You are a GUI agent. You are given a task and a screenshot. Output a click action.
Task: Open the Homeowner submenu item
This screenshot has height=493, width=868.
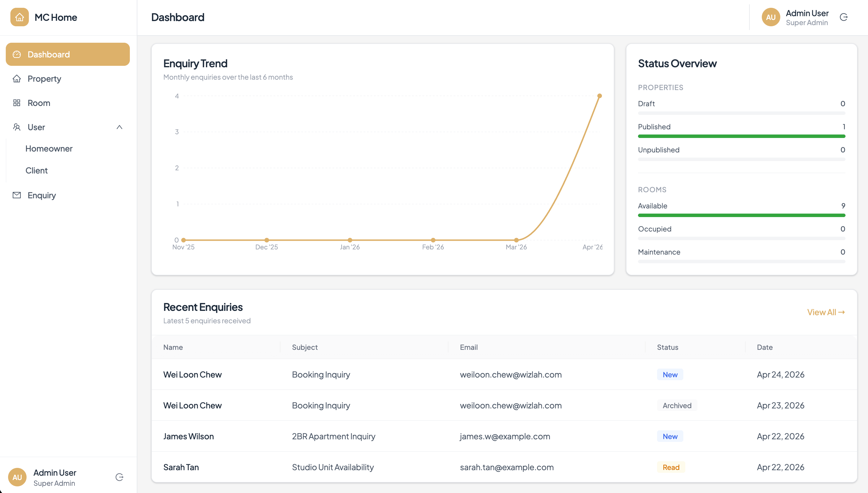click(x=49, y=149)
